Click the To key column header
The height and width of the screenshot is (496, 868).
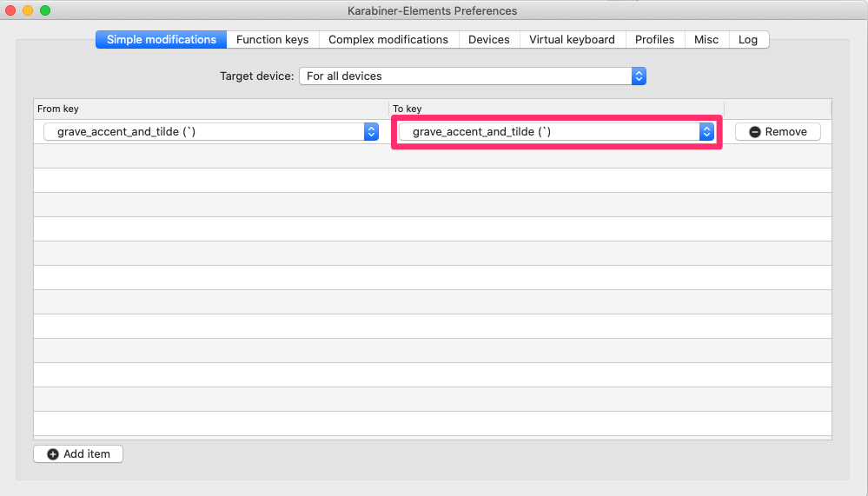[x=556, y=109]
